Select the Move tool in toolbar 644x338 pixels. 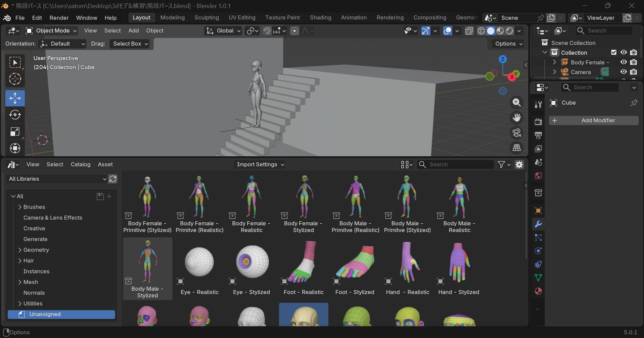point(15,98)
